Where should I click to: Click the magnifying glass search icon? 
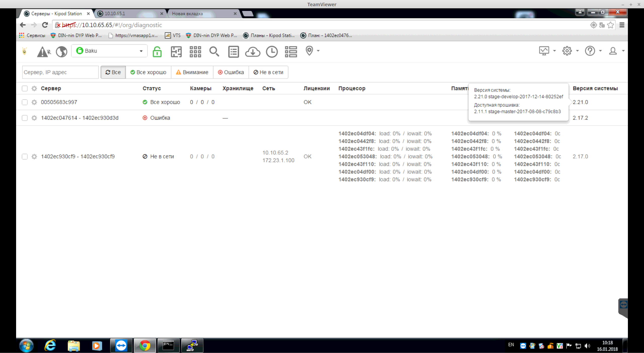214,52
